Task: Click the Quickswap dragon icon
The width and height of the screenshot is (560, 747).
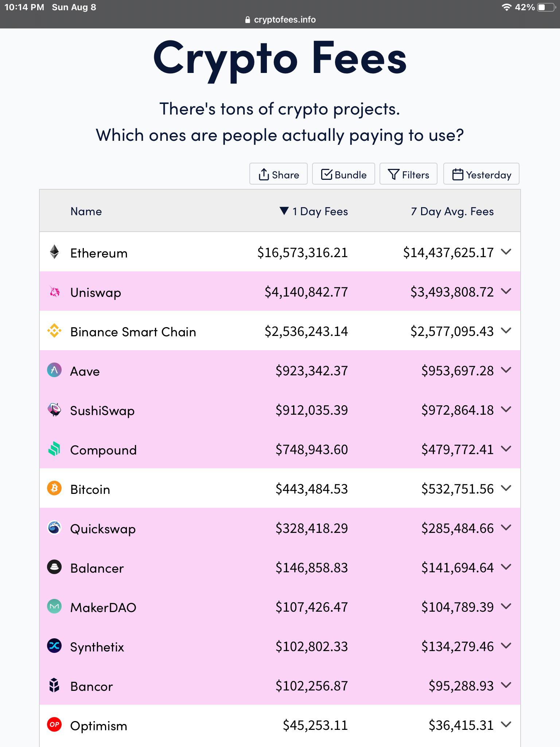Action: [54, 528]
